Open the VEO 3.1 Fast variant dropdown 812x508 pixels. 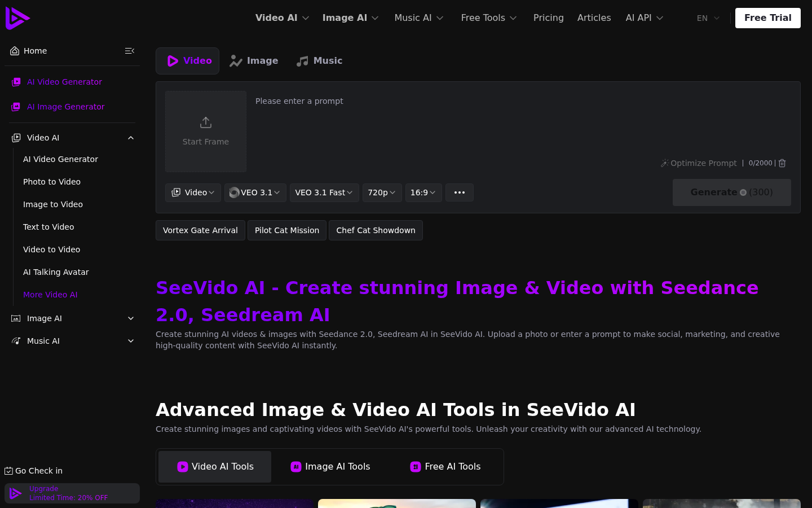[324, 192]
